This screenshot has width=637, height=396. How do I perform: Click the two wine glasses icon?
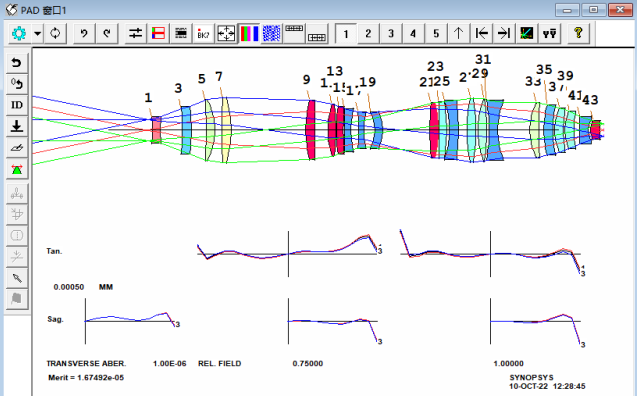(x=549, y=33)
